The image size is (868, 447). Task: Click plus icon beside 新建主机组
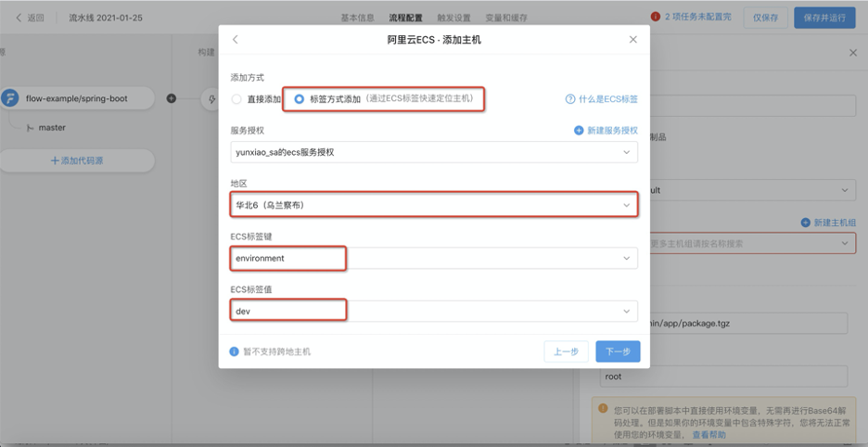click(806, 223)
